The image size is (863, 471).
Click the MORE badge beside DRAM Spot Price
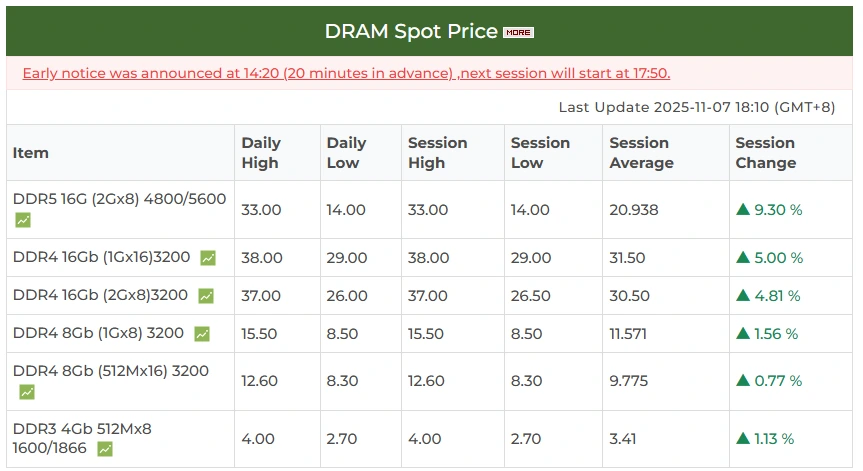[x=518, y=32]
